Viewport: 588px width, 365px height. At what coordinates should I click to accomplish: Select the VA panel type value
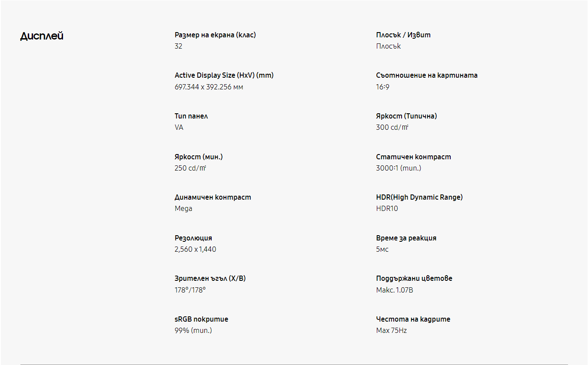(179, 128)
